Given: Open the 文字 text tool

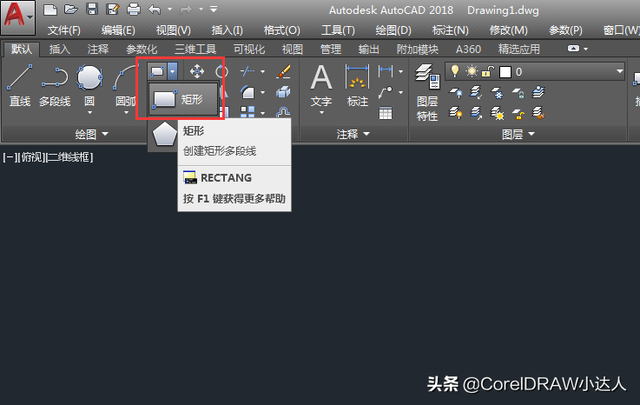Looking at the screenshot, I should pos(321,85).
